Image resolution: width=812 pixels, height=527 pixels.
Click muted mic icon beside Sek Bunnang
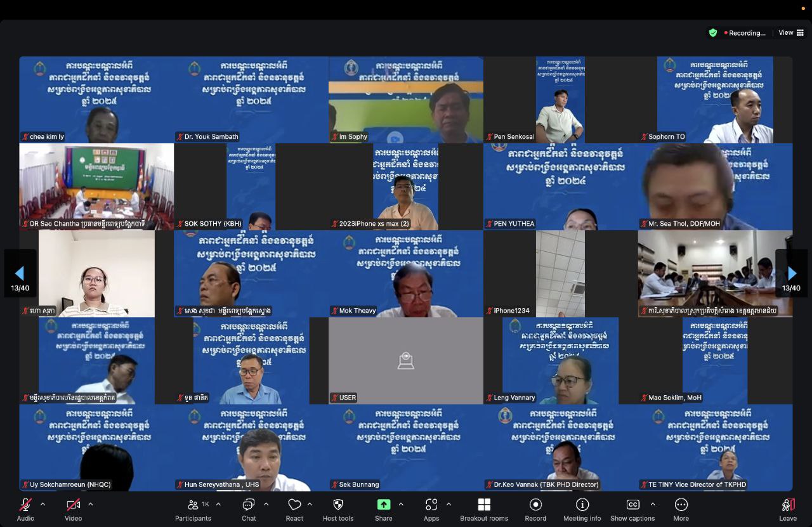(334, 485)
